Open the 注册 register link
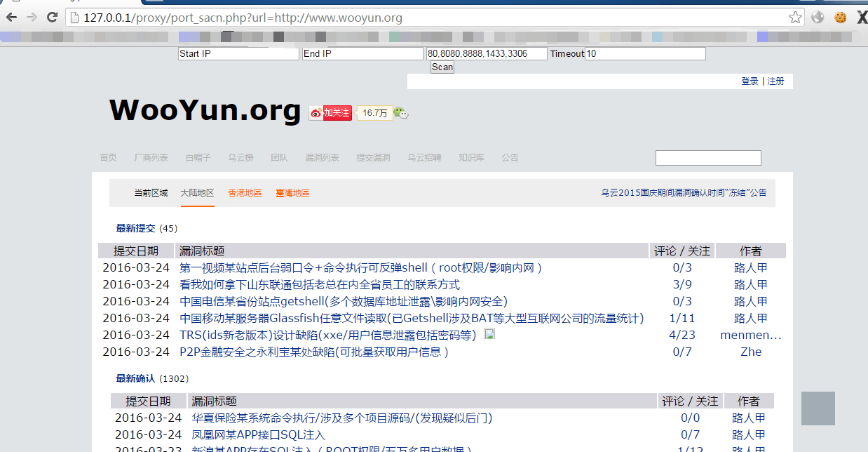 pyautogui.click(x=775, y=81)
